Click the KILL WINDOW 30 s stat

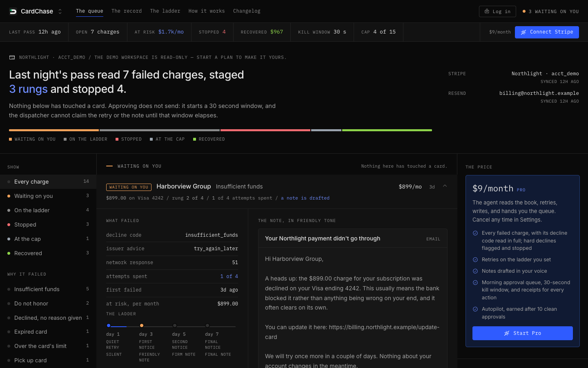322,32
